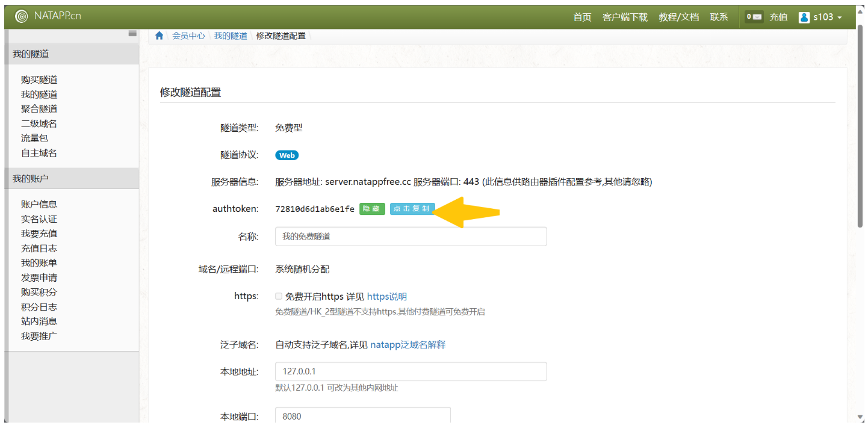Open 发票申请 in sidebar
This screenshot has width=868, height=434.
[39, 277]
